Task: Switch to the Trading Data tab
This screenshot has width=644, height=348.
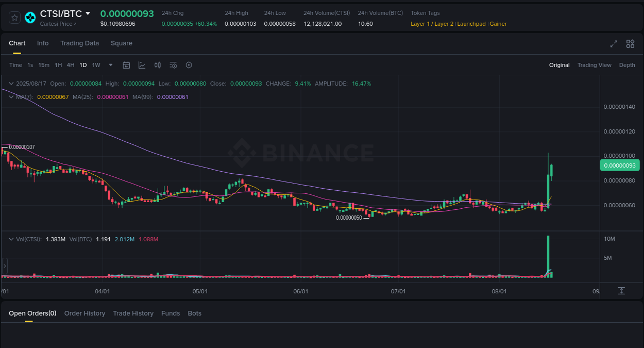Action: (x=79, y=43)
